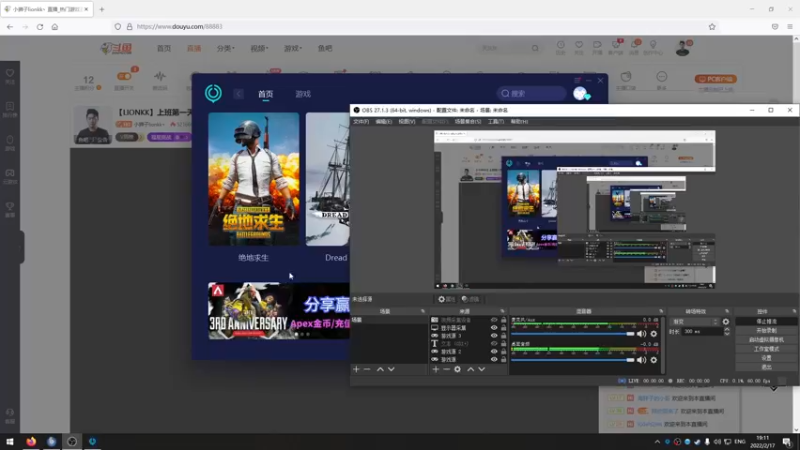Bookmark this page with the star icon
Viewport: 800px width, 450px height.
click(x=712, y=27)
